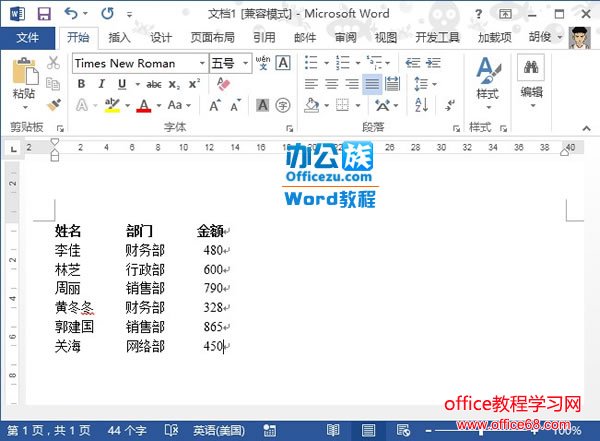Switch to the 审阅 tab
Image resolution: width=600 pixels, height=441 pixels.
tap(346, 38)
